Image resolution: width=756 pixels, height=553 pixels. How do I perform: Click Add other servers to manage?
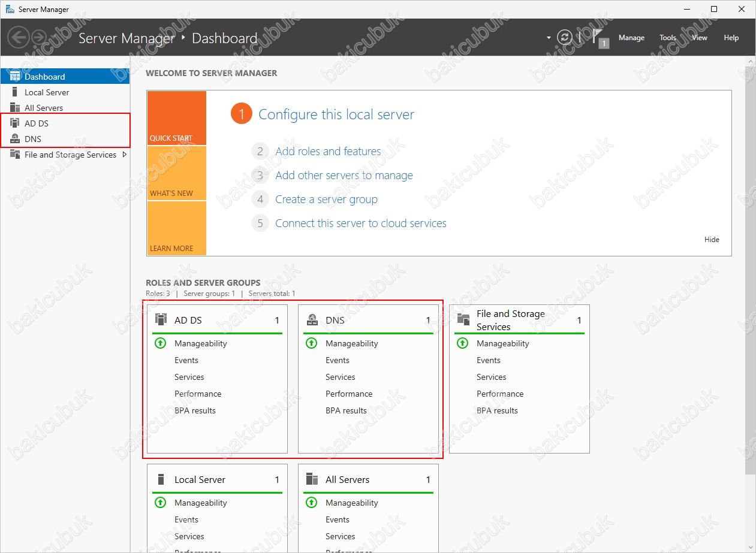tap(344, 176)
